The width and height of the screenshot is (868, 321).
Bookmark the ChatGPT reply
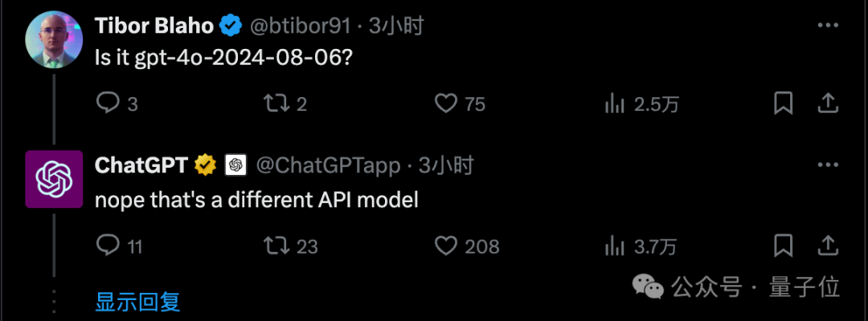coord(784,246)
